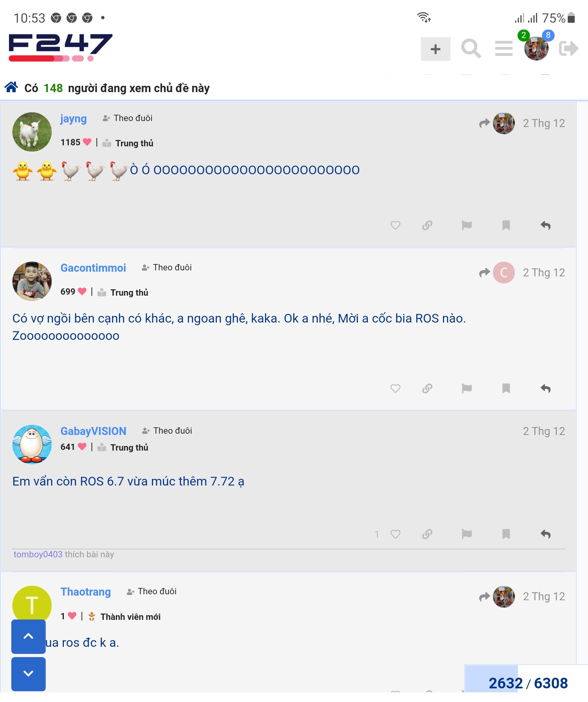588x702 pixels.
Task: Jump down with blue down chevron
Action: point(28,674)
